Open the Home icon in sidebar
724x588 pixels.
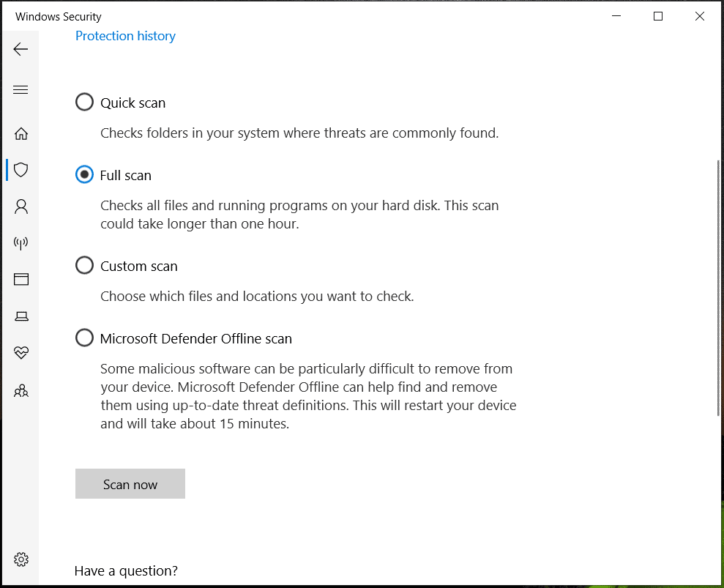(20, 133)
